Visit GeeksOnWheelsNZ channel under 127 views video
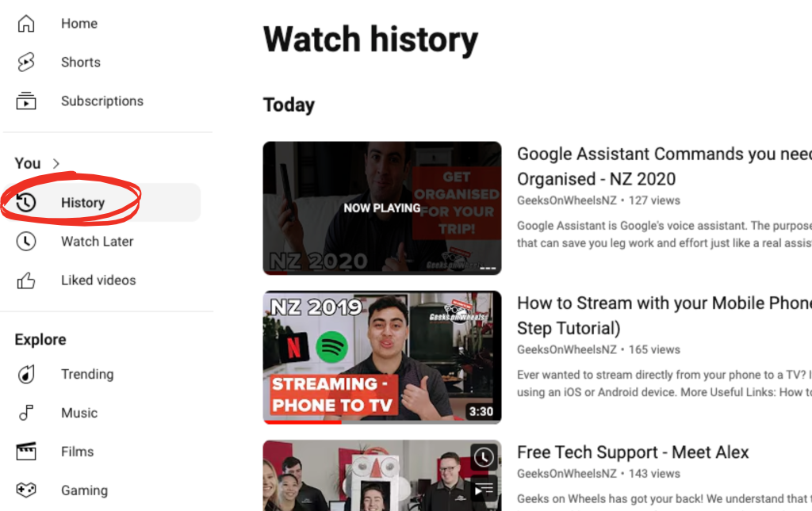Screen dimensions: 812x511 pyautogui.click(x=566, y=200)
